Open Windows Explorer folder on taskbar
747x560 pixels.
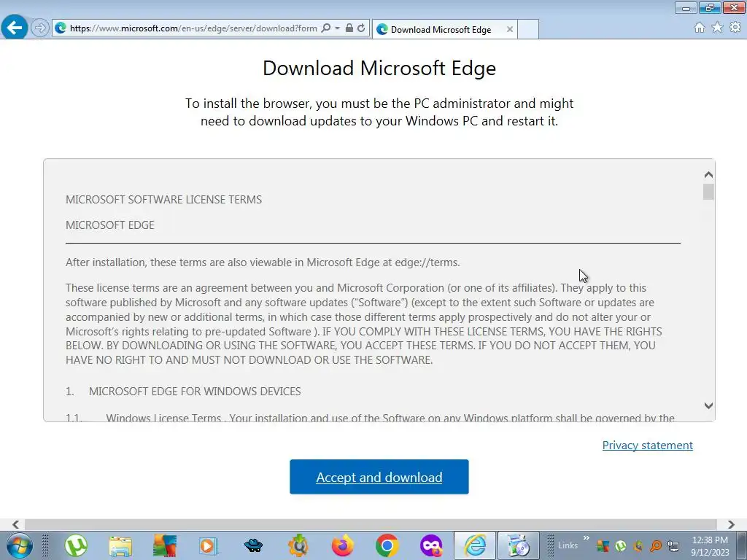point(120,545)
